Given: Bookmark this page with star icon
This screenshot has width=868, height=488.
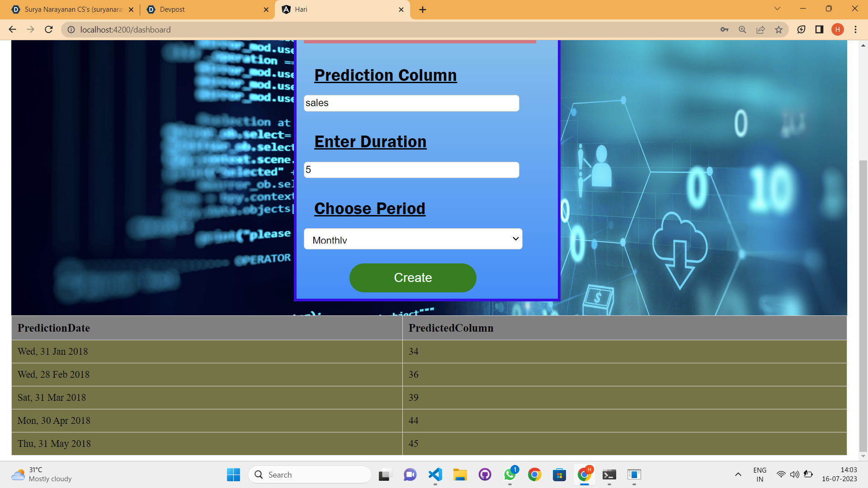Looking at the screenshot, I should [x=778, y=29].
